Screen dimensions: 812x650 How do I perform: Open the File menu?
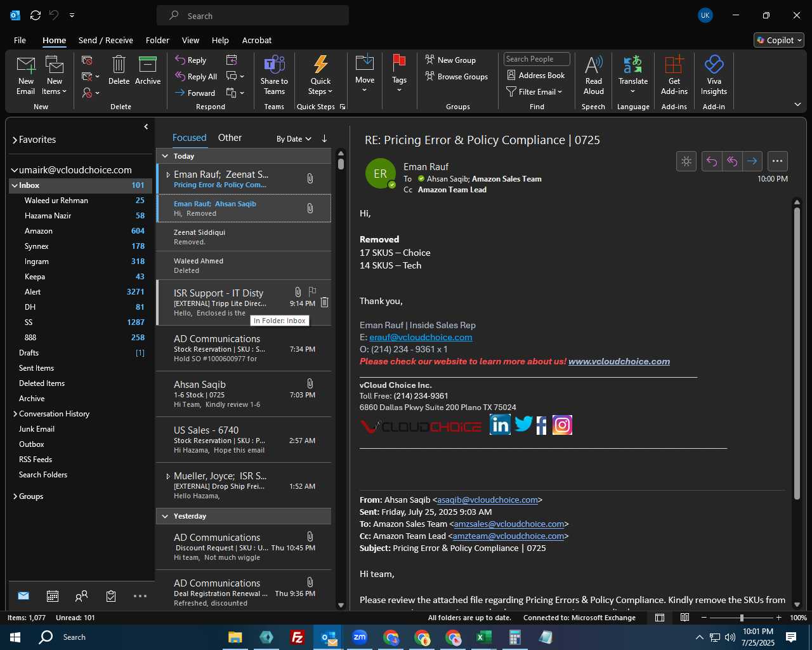point(20,40)
